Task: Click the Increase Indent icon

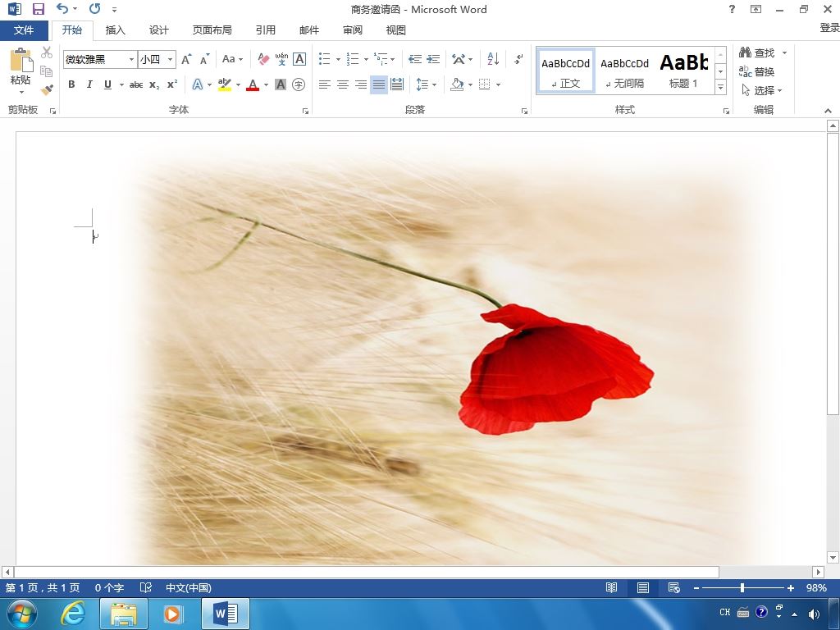Action: pos(433,59)
